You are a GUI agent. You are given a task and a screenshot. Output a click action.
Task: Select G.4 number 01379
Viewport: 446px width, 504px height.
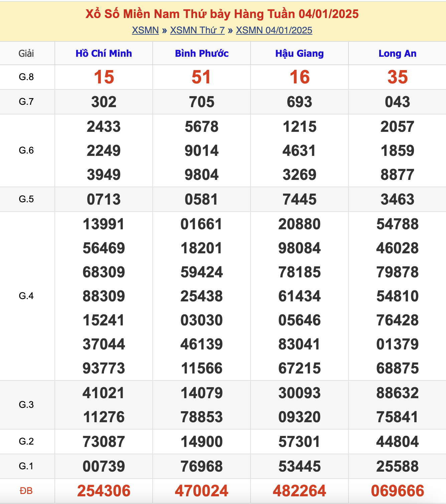[x=398, y=344]
